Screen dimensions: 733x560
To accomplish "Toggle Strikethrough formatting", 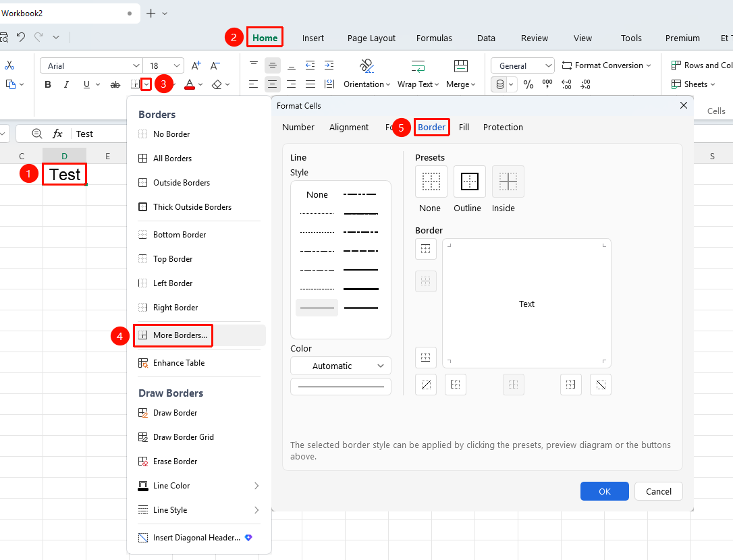I will [x=115, y=84].
